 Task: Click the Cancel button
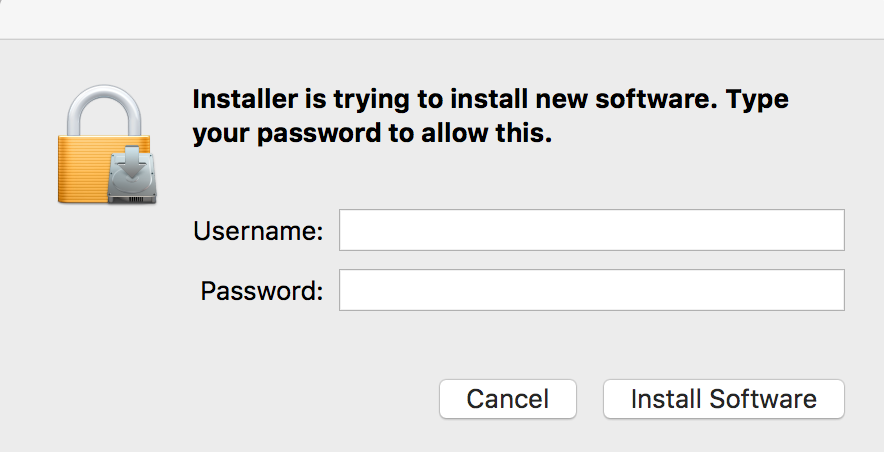click(x=507, y=399)
